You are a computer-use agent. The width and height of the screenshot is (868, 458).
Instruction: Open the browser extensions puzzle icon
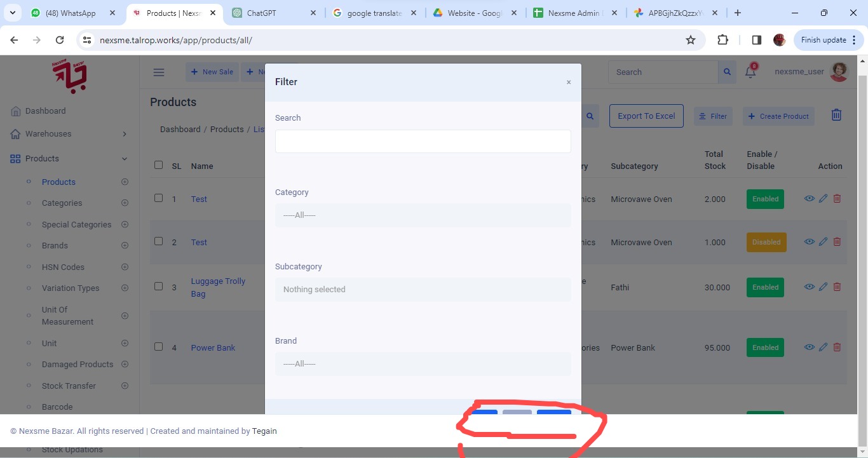point(722,40)
